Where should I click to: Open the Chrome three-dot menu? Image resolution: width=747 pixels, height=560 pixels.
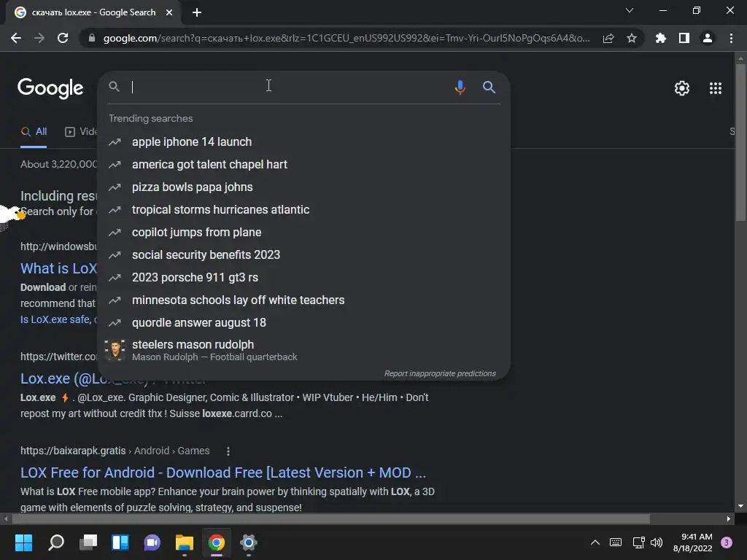[x=731, y=38]
